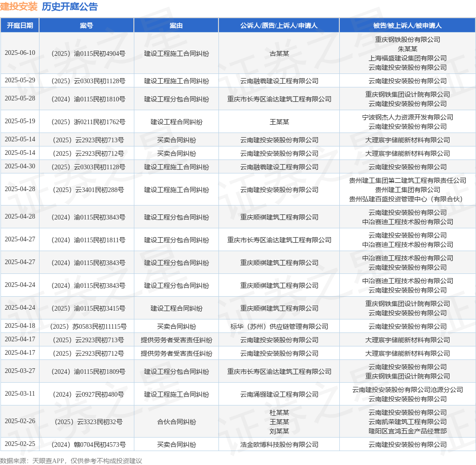
Task: Click the 被告/被上诉人/被申请人 column header
Action: [407, 26]
